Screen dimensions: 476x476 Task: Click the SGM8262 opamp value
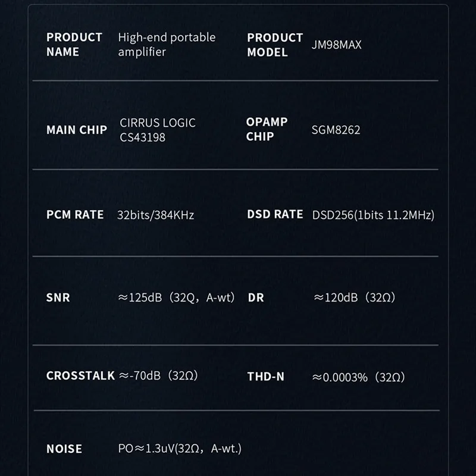336,130
